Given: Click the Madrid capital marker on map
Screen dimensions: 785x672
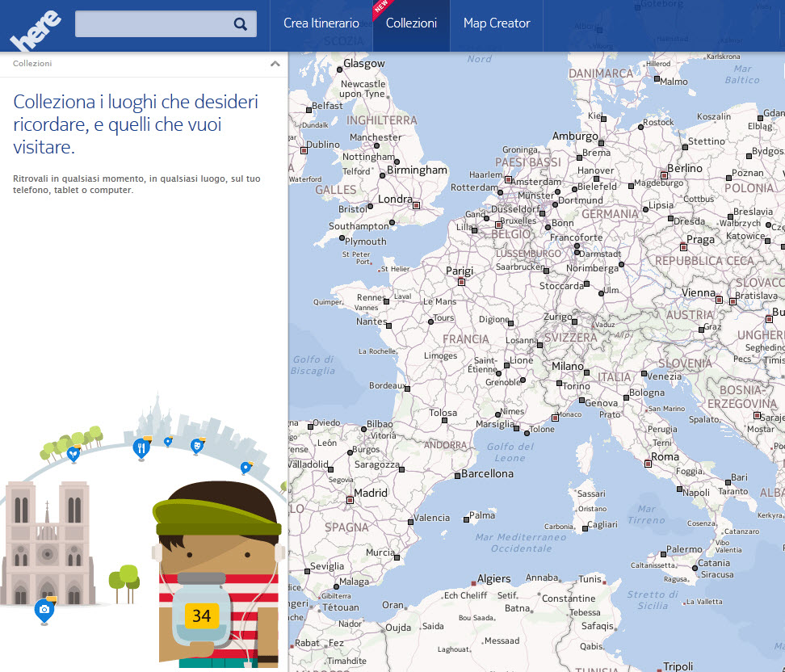Looking at the screenshot, I should point(351,500).
